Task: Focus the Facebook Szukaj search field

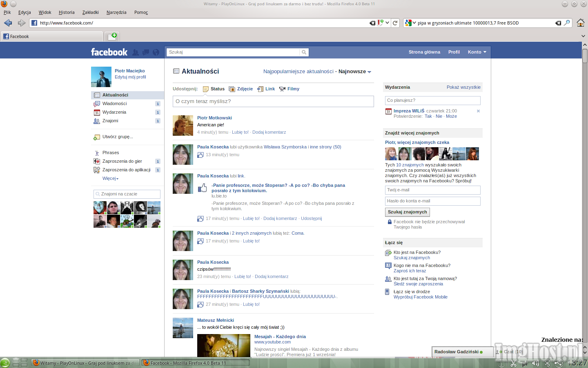Action: coord(233,52)
